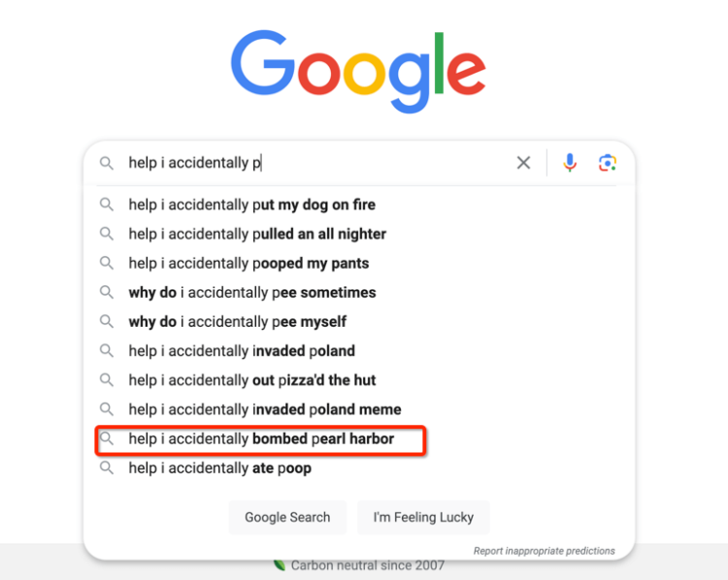
Task: Choose 'pooped my pants' suggestion
Action: pos(248,263)
